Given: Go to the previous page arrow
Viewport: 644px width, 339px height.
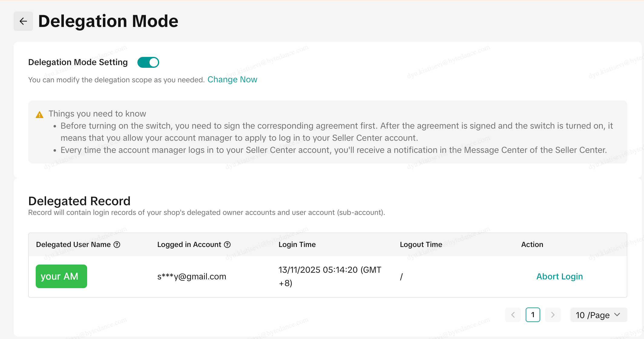Looking at the screenshot, I should pyautogui.click(x=513, y=315).
